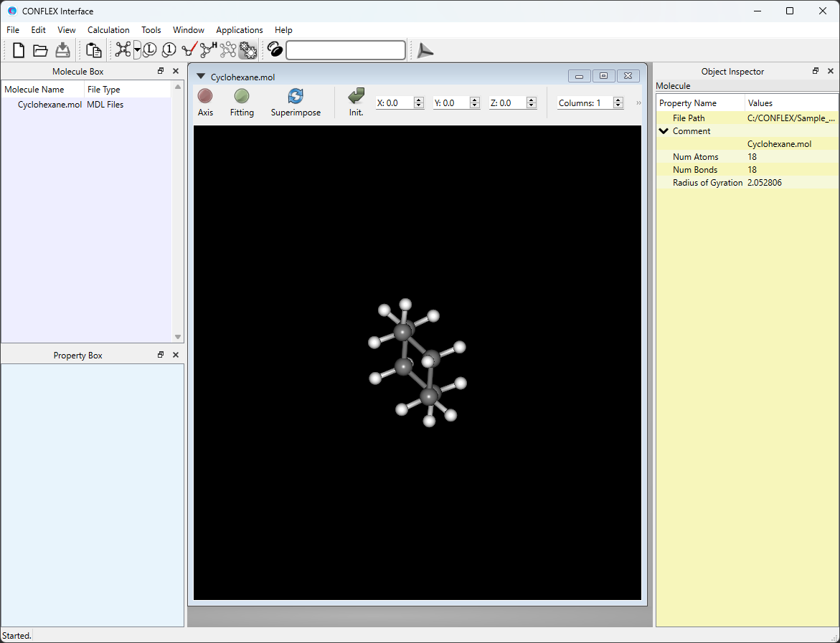Image resolution: width=840 pixels, height=643 pixels.
Task: Select Cyclohexane.mol in the Molecule Box
Action: click(x=49, y=104)
